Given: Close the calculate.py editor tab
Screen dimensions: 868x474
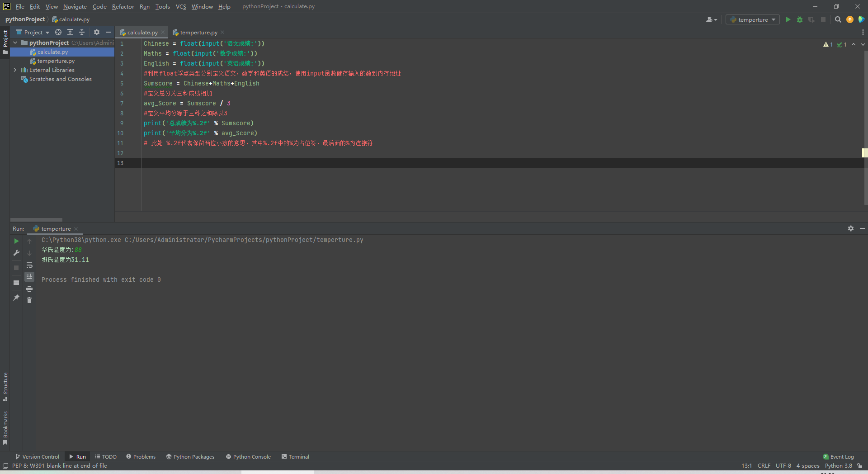Looking at the screenshot, I should [163, 32].
